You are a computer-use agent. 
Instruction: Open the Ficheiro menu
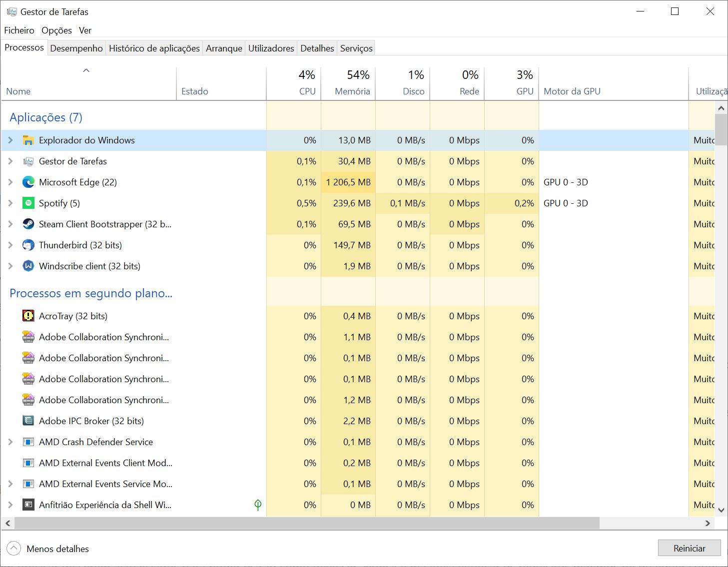[x=19, y=30]
